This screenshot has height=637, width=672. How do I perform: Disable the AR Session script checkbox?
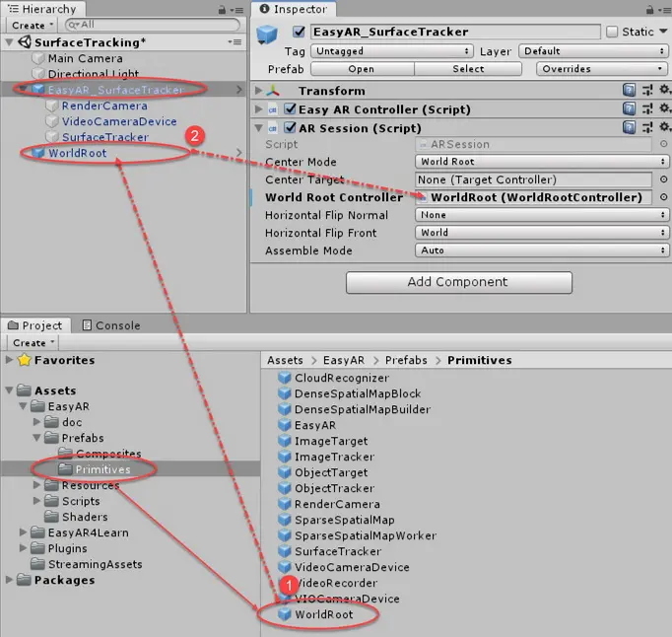(x=290, y=127)
